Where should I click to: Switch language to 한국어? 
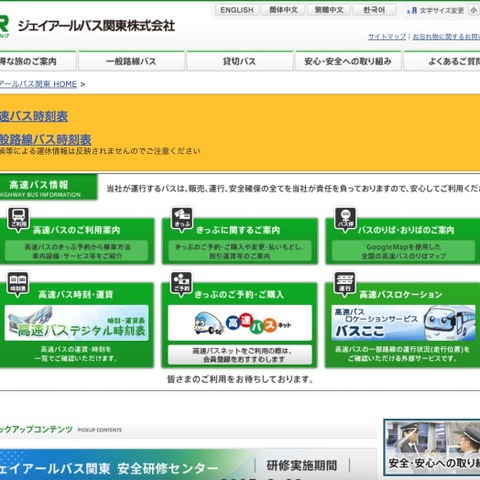(x=374, y=10)
